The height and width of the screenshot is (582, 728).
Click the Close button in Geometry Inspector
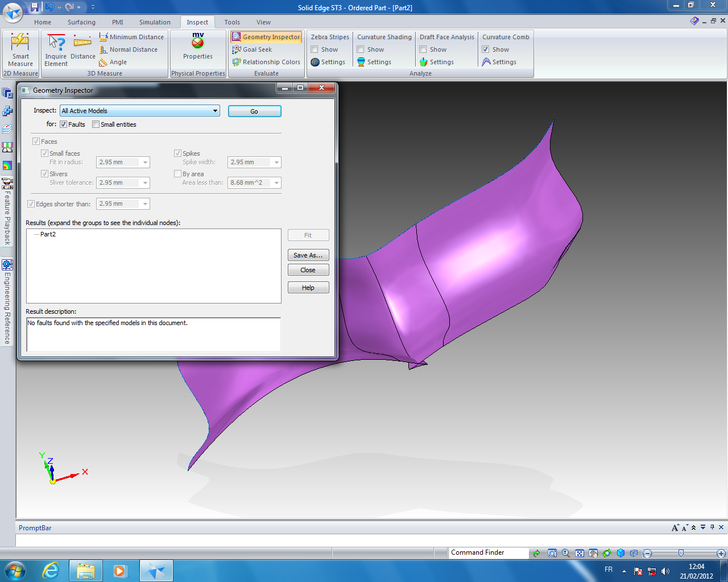point(308,270)
